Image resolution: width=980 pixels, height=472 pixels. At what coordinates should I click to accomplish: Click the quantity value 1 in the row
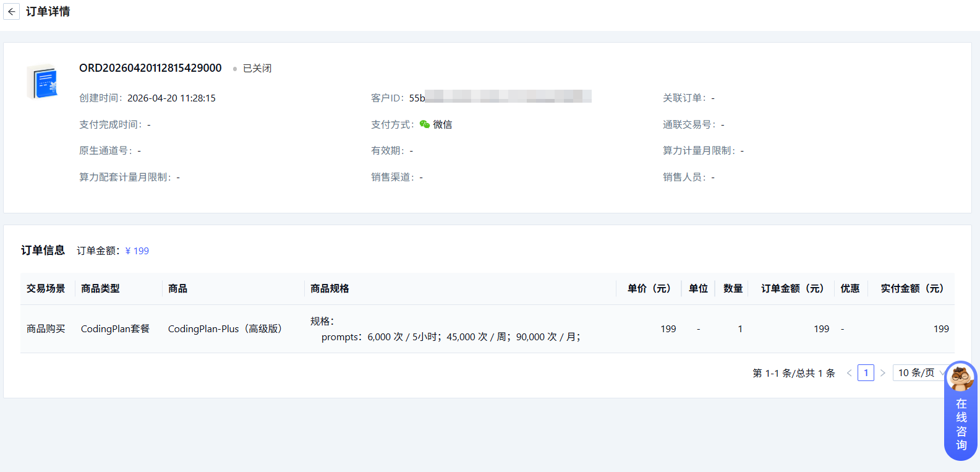[x=739, y=328]
